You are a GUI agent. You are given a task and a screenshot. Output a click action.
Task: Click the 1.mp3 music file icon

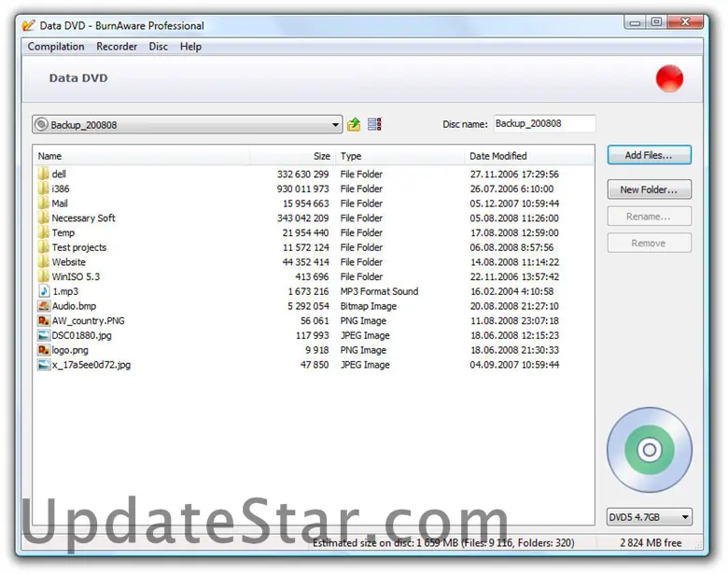[44, 291]
